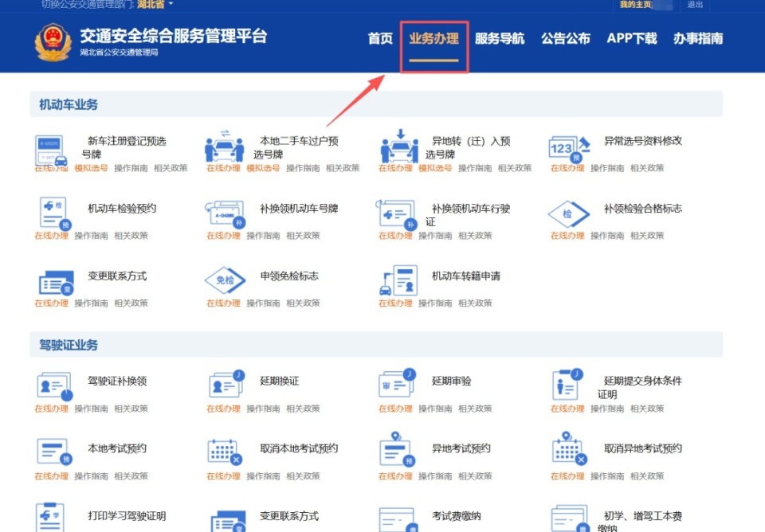Viewport: 765px width, 532px height.
Task: Click the 初学、增驾工本费缴纳 icon
Action: point(570,518)
